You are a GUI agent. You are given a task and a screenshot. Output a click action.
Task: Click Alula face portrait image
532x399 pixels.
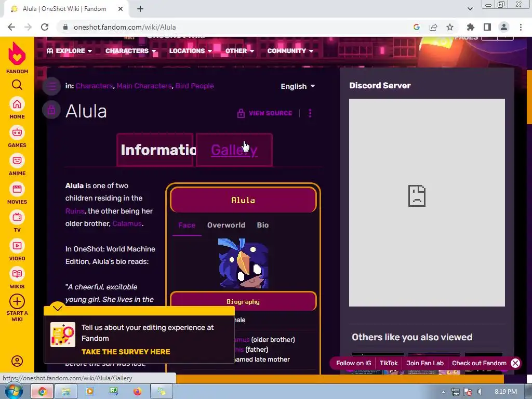click(243, 263)
